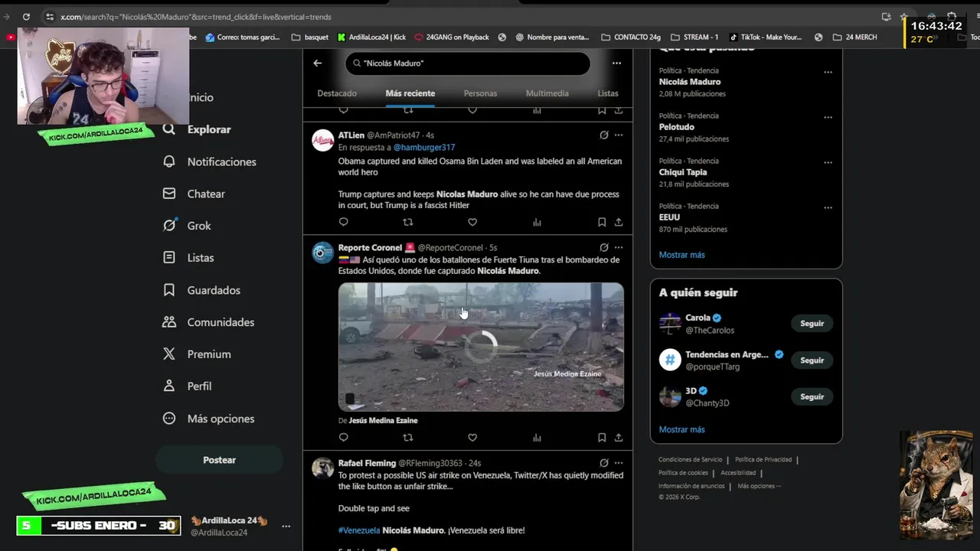
Task: Open search options three-dot menu
Action: coord(616,64)
